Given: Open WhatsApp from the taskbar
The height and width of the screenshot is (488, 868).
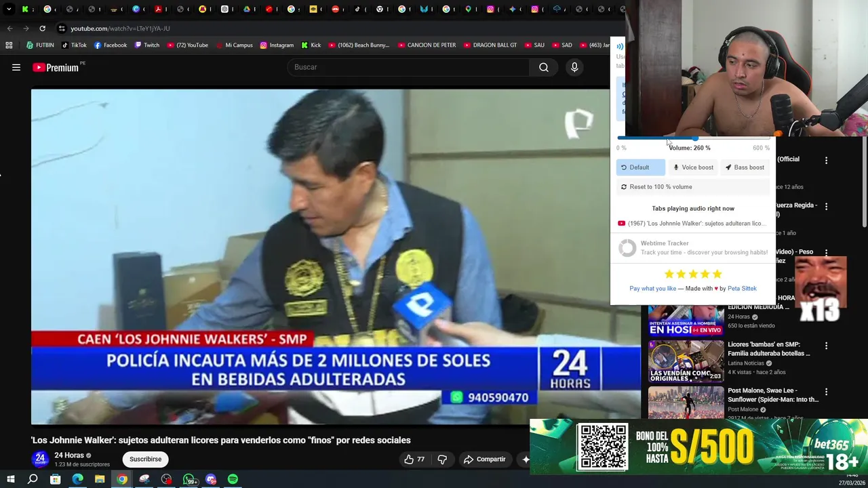Looking at the screenshot, I should [189, 479].
